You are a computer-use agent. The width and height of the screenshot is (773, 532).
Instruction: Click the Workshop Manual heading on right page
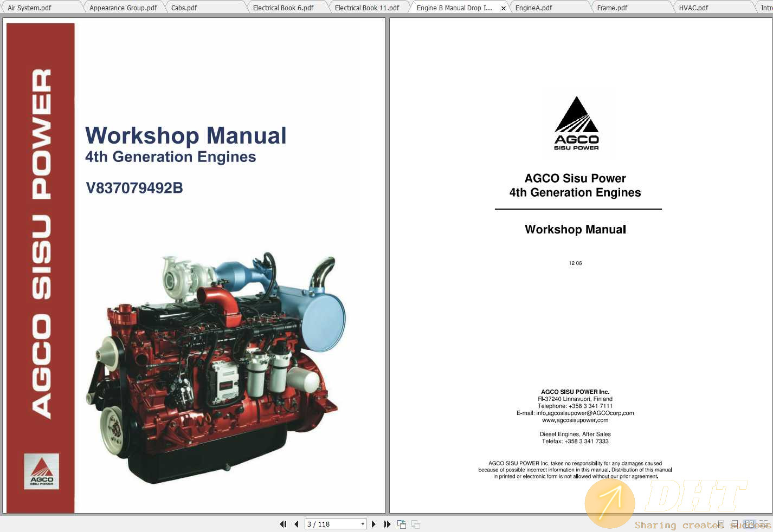click(575, 229)
